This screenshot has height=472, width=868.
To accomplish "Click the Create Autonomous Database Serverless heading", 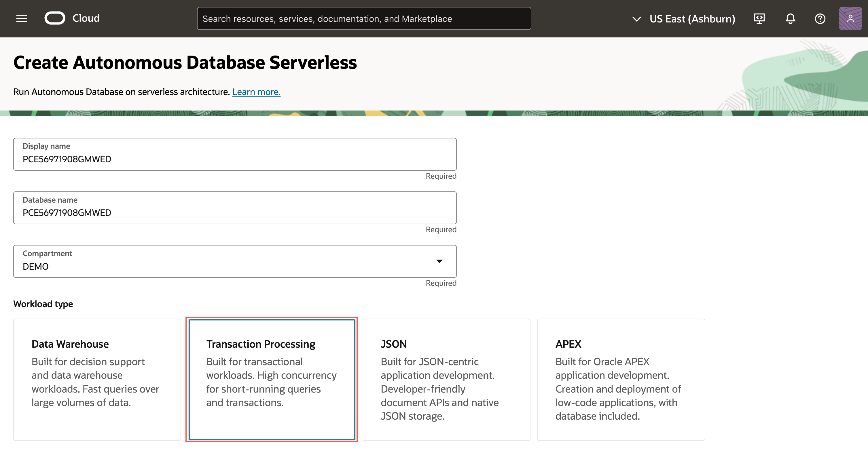I will click(x=185, y=63).
